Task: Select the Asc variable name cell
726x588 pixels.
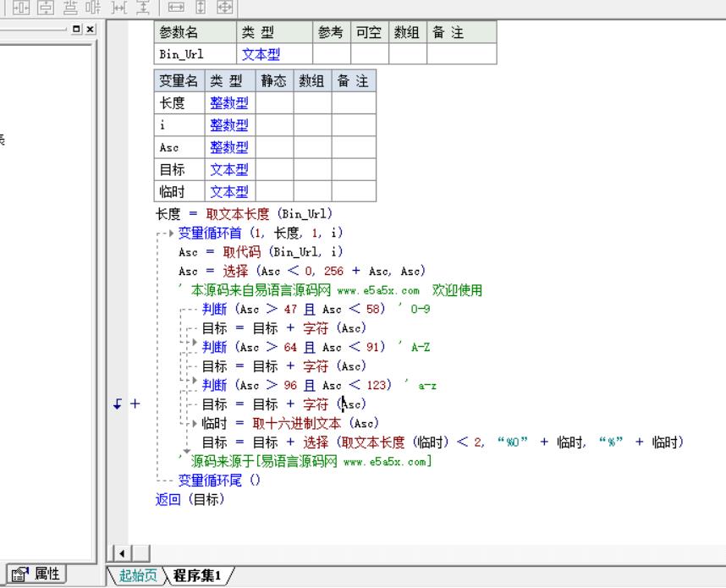Action: coord(179,147)
